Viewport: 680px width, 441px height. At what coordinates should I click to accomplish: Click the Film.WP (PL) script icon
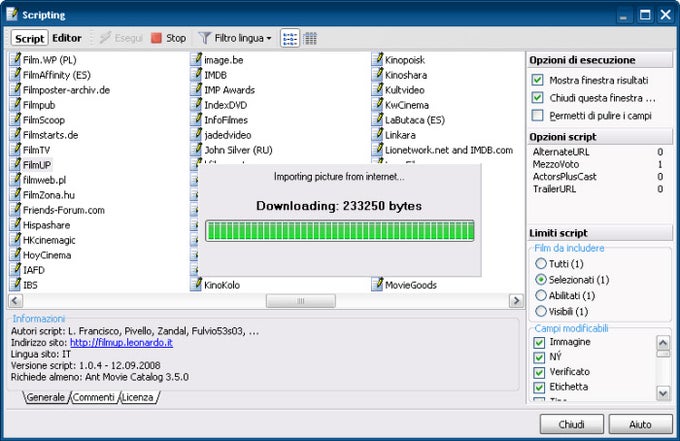pyautogui.click(x=15, y=59)
